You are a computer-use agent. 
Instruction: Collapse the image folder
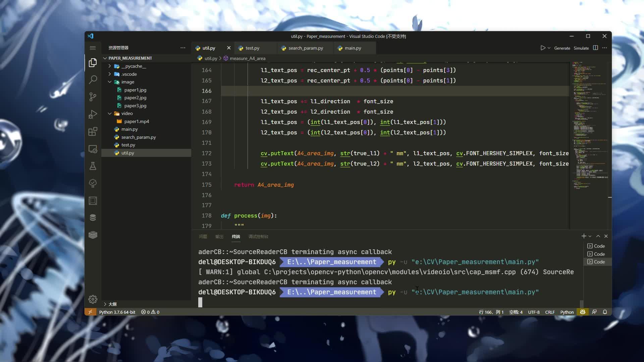click(x=110, y=82)
